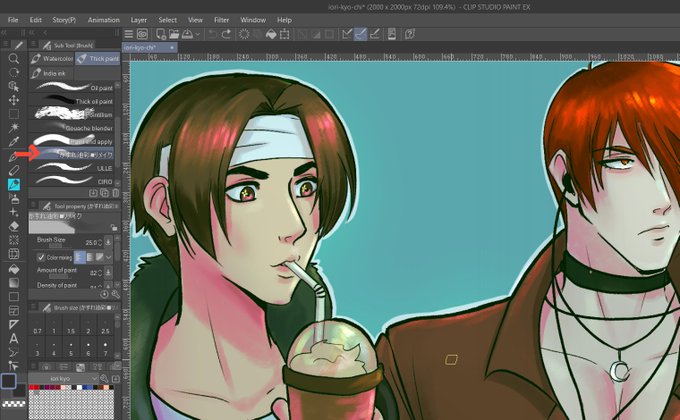Click the Open file folder icon
This screenshot has height=420, width=680.
coord(174,34)
